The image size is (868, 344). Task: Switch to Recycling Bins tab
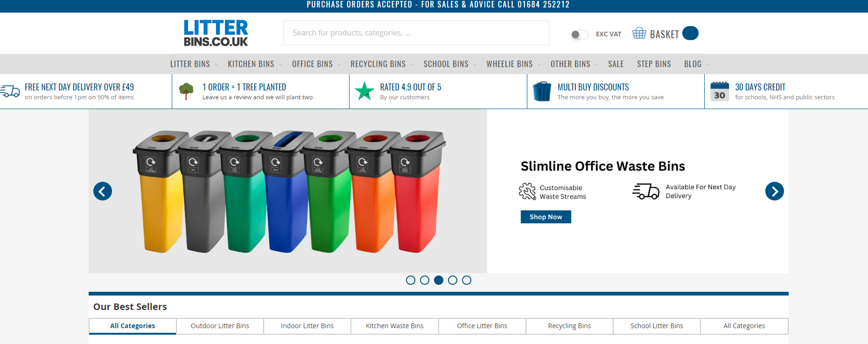tap(569, 326)
